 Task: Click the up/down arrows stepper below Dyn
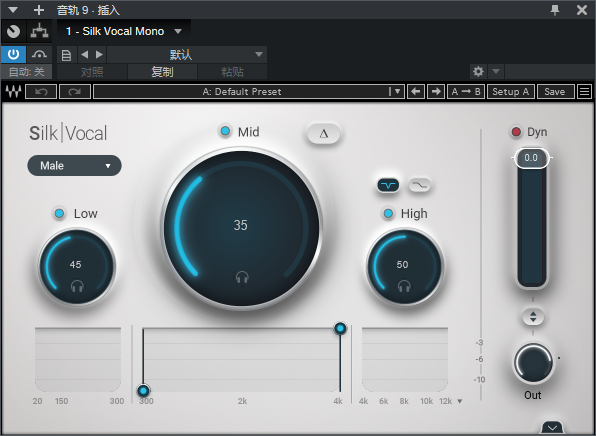click(x=533, y=317)
